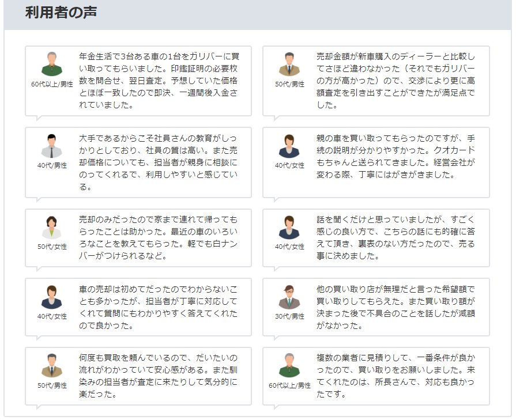Image resolution: width=516 pixels, height=420 pixels.
Task: Click the review text starting 売却のみだったので
Action: (159, 237)
